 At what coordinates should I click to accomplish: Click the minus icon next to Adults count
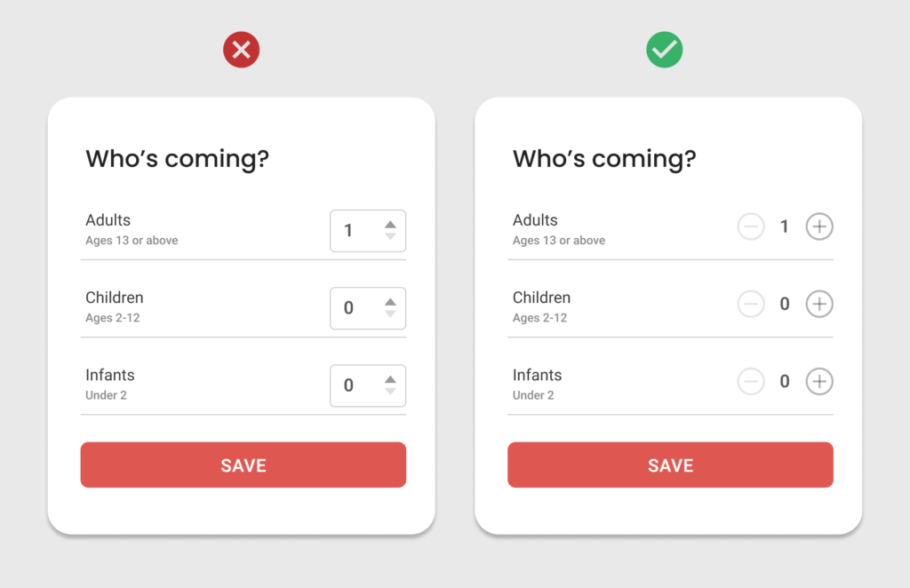tap(751, 226)
